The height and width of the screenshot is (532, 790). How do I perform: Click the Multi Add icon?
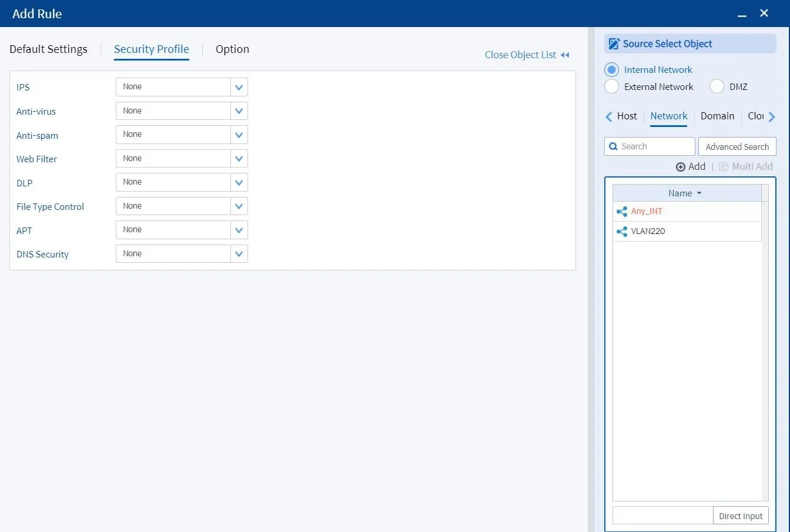(x=724, y=167)
